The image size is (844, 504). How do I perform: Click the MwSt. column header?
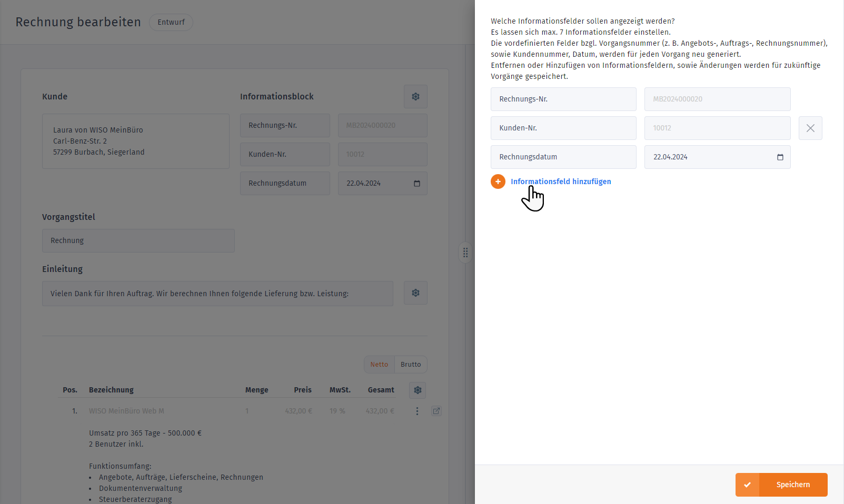(340, 390)
